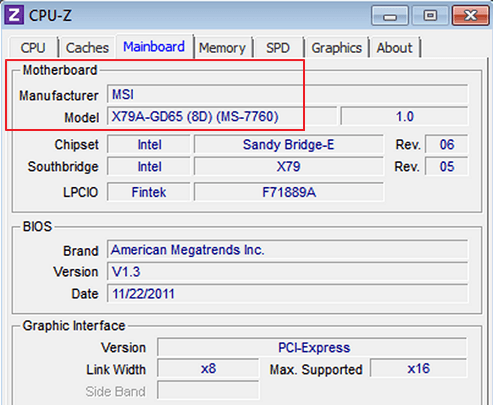Click the LPCIO label
The width and height of the screenshot is (493, 405).
point(80,192)
